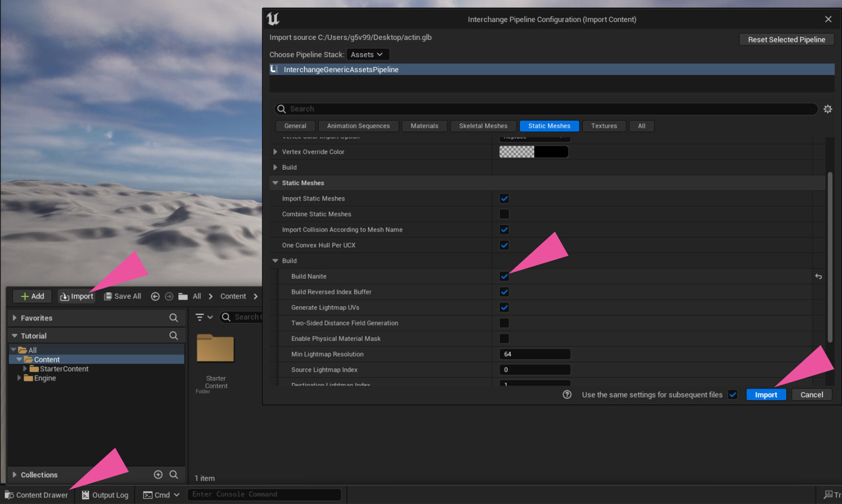Open the pipeline settings gear icon
The height and width of the screenshot is (504, 842).
[x=828, y=109]
